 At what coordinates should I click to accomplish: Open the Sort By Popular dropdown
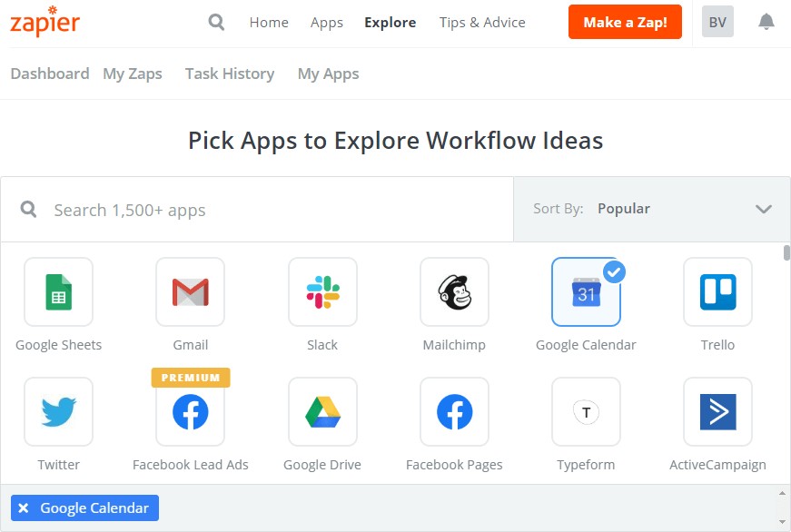tap(652, 209)
